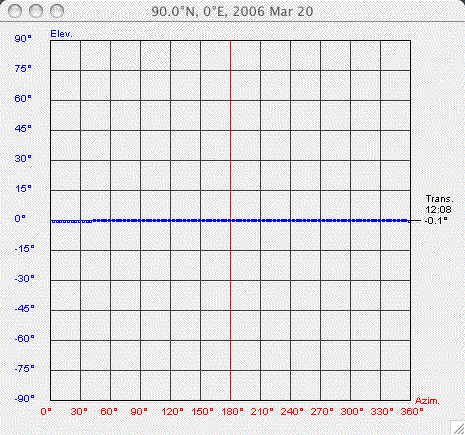Click the blue 'Elev.' axis label
The image size is (465, 435).
tap(61, 34)
